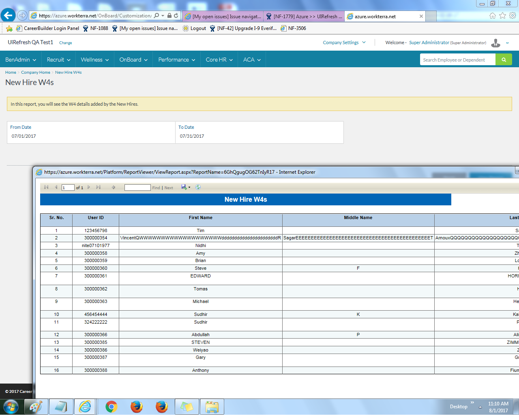
Task: Click the To Date field 07/31/2017
Action: coord(259,136)
